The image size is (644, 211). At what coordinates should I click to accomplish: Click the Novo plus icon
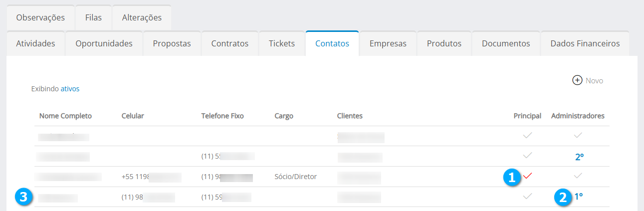tap(577, 80)
